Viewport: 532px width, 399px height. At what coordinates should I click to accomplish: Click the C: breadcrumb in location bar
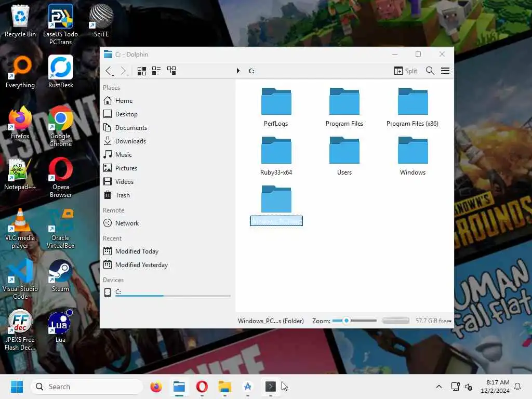pyautogui.click(x=251, y=71)
